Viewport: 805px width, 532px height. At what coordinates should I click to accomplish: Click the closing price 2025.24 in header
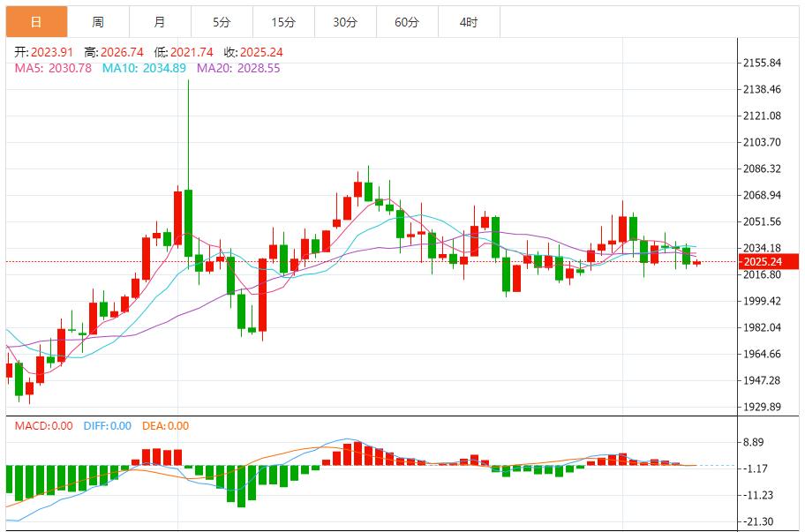tap(261, 52)
